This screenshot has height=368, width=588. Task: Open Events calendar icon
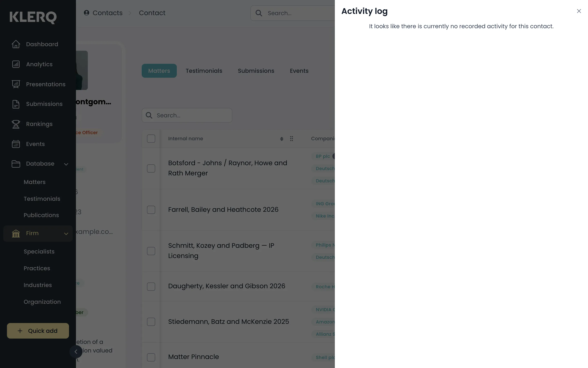click(16, 144)
